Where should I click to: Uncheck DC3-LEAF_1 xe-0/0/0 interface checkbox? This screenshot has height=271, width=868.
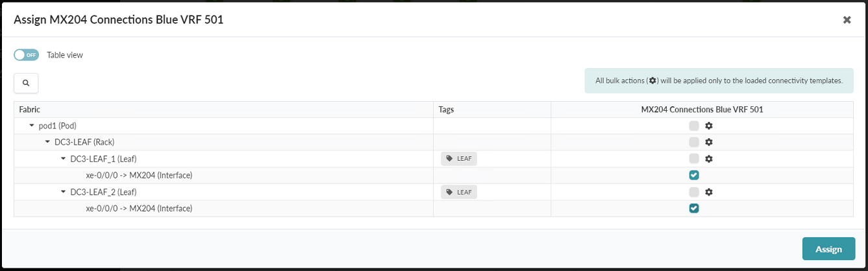[694, 175]
